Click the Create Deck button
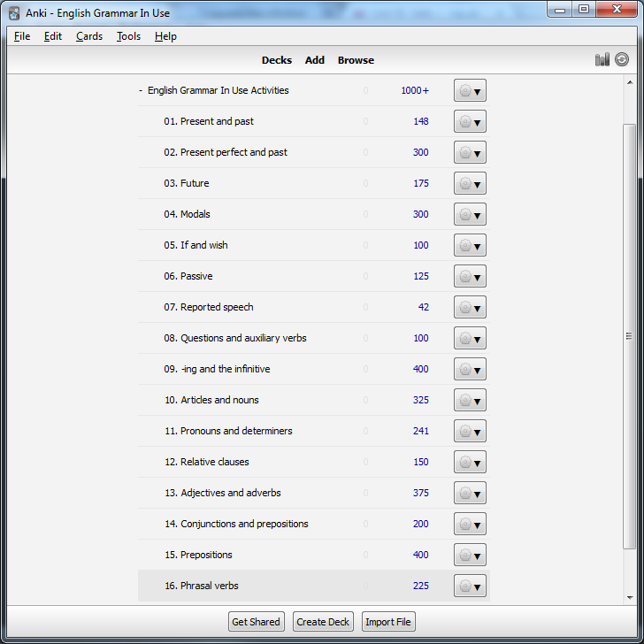 323,622
